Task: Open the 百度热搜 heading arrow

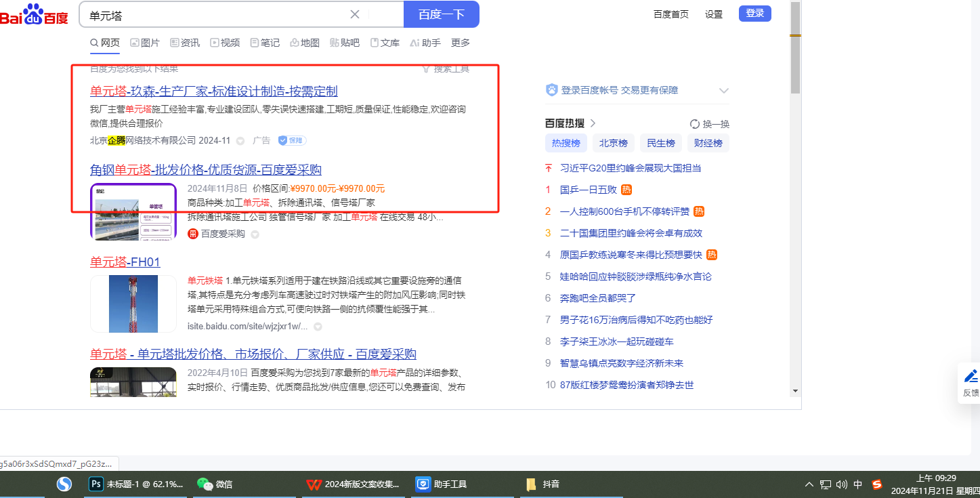Action: click(593, 123)
